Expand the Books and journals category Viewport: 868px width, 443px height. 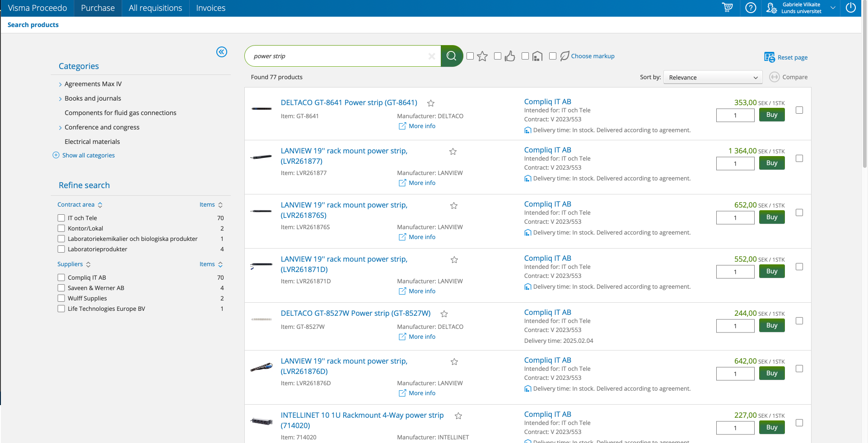click(x=61, y=99)
